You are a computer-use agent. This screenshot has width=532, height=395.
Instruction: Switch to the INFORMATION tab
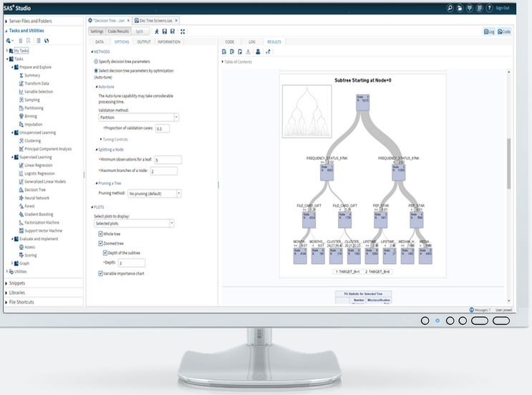pyautogui.click(x=169, y=42)
